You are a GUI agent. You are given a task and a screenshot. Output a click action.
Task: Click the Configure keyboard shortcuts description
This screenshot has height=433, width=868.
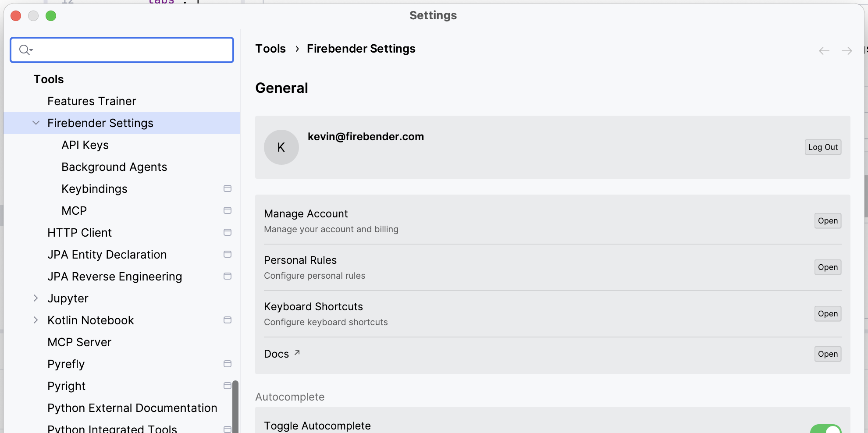tap(326, 322)
